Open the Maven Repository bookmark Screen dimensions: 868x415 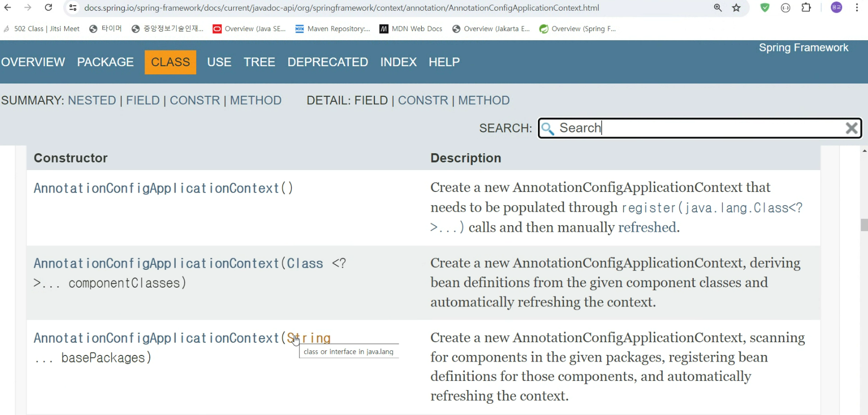(x=333, y=29)
